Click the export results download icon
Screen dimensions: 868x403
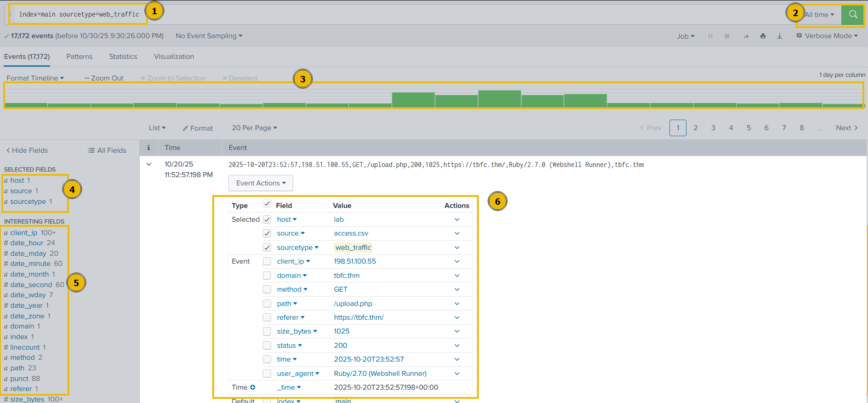pos(779,36)
